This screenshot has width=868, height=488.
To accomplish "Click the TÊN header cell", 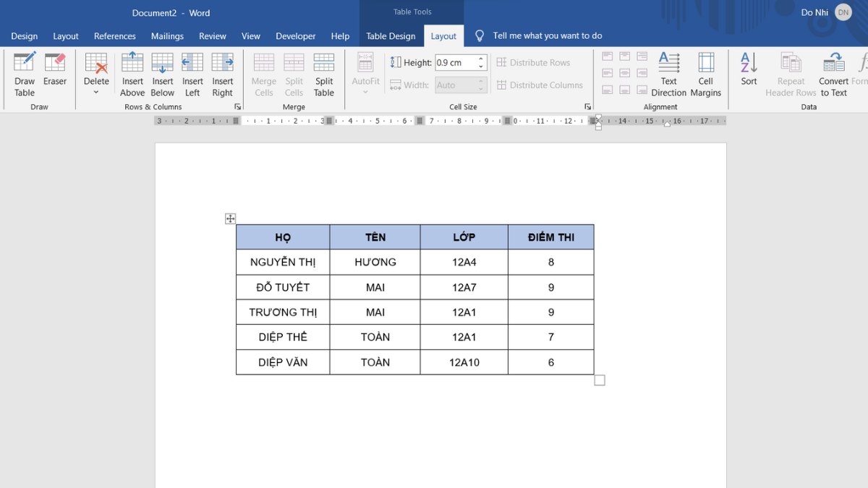I will 375,237.
